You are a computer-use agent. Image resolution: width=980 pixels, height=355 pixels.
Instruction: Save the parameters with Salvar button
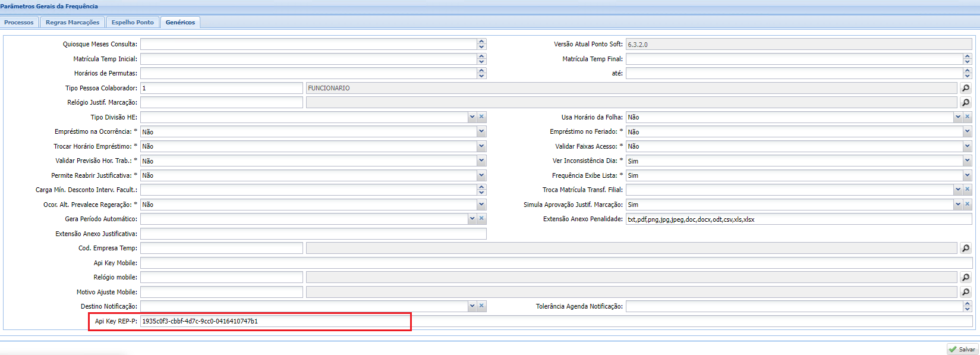coord(962,349)
